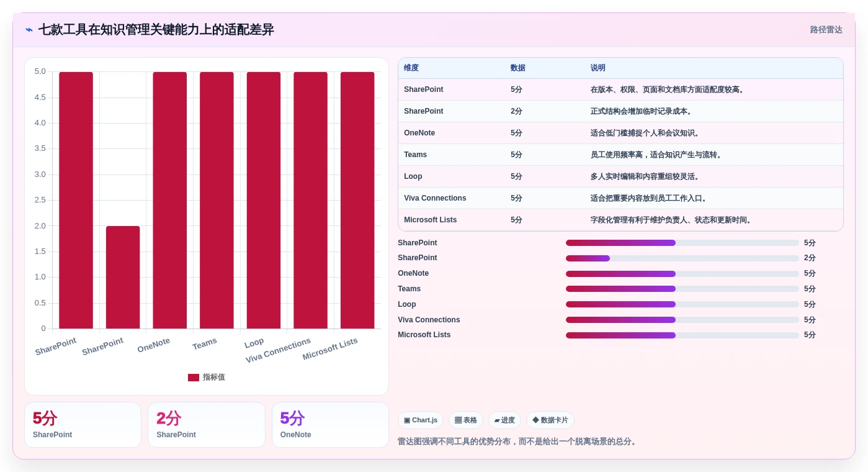Image resolution: width=868 pixels, height=472 pixels.
Task: Select the 表格 chip
Action: click(466, 420)
